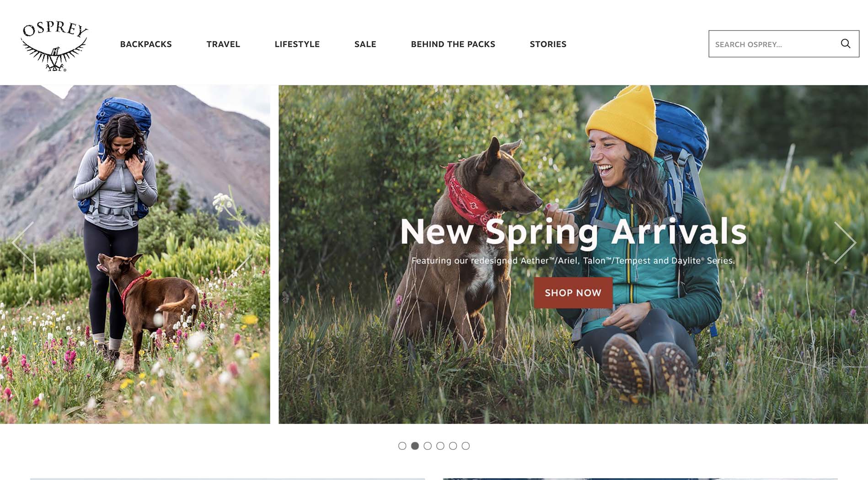Open the Travel menu
868x480 pixels.
pos(223,44)
